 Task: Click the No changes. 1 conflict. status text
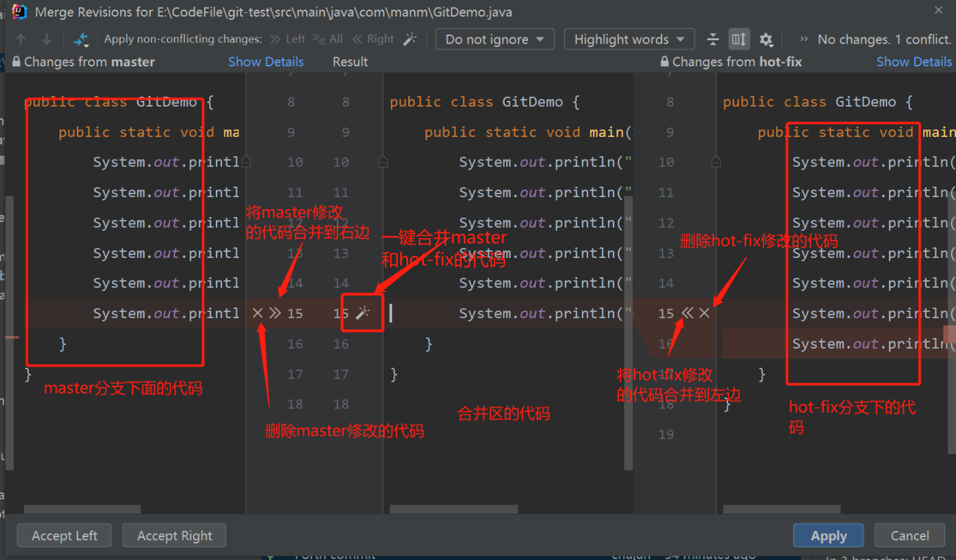(x=884, y=39)
